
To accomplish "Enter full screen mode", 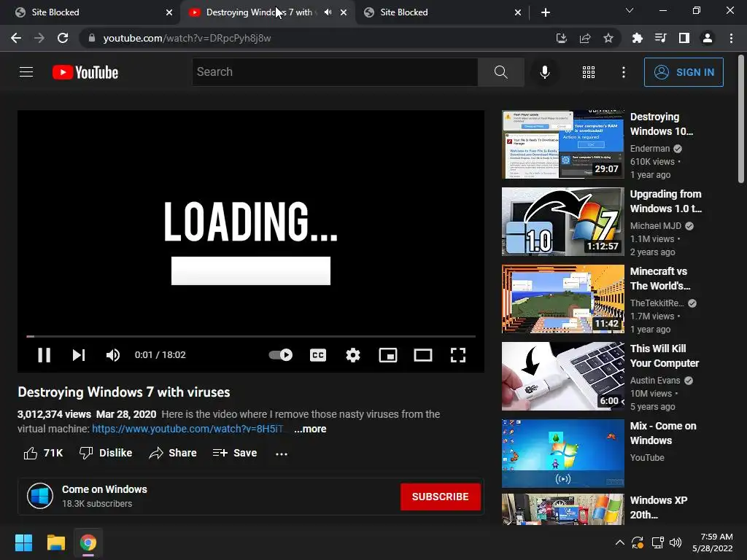I will (x=458, y=355).
